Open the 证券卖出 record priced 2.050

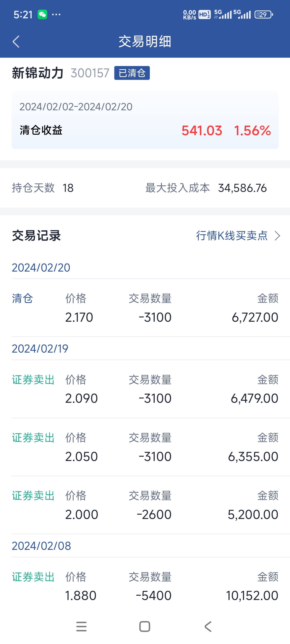pos(145,447)
